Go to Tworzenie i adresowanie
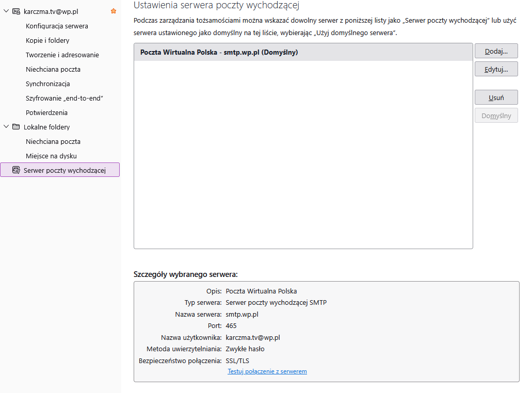 click(x=62, y=55)
